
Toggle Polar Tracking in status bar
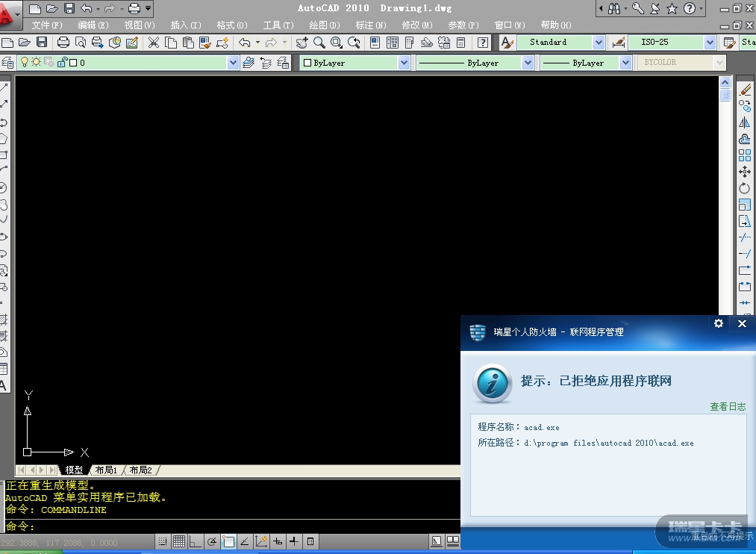212,541
